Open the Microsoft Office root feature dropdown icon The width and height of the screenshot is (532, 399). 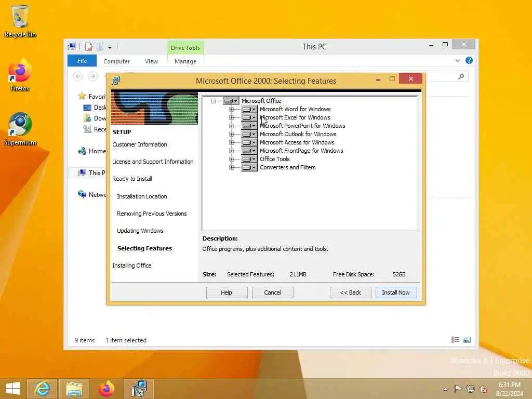point(231,101)
